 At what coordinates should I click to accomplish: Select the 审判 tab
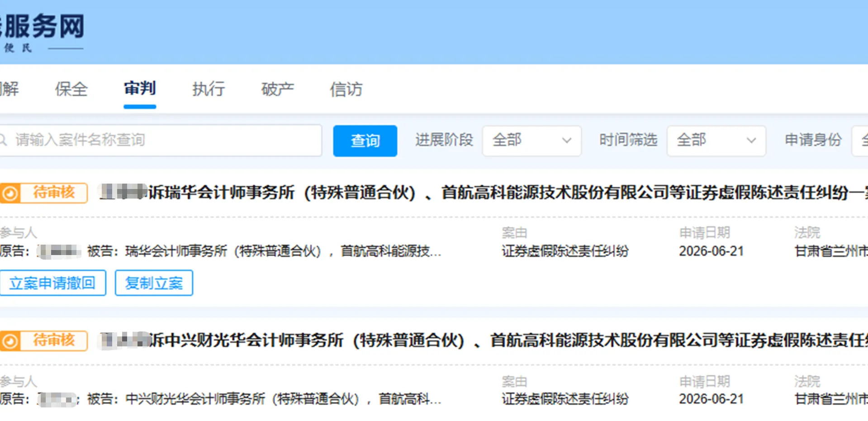point(140,89)
